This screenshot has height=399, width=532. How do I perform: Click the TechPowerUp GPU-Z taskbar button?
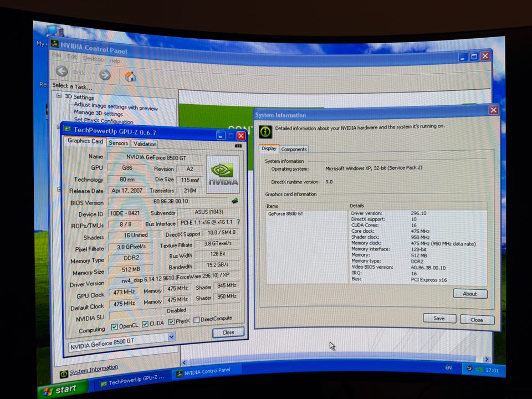(x=132, y=380)
